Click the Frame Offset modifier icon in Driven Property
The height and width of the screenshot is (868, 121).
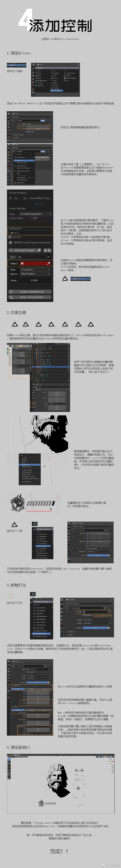tap(24, 198)
